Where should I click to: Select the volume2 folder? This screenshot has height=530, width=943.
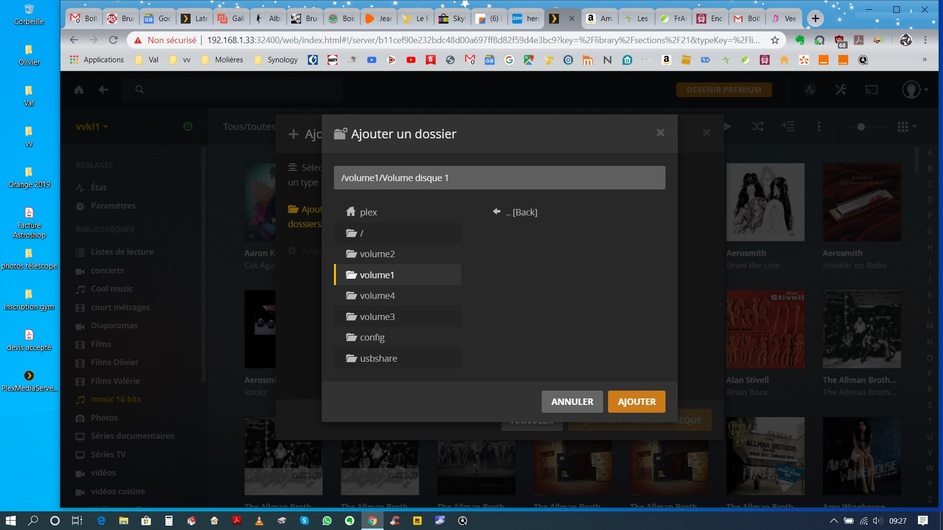[x=398, y=254]
